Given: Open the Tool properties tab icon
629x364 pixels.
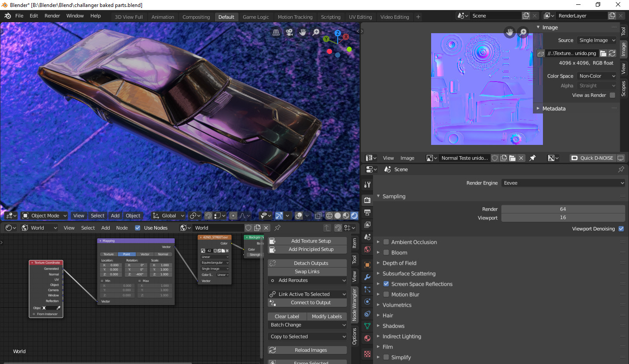Looking at the screenshot, I should 367,185.
